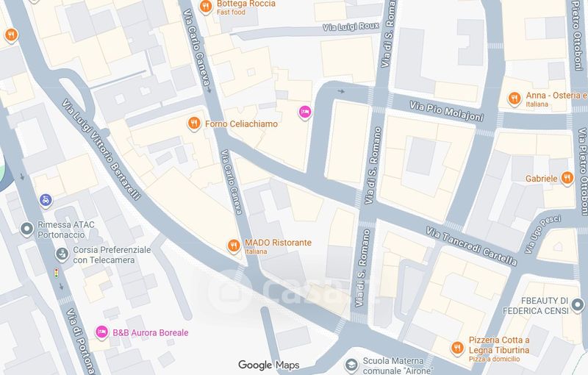Click the B&B Aurora Boreale lodging pin

pos(101,332)
